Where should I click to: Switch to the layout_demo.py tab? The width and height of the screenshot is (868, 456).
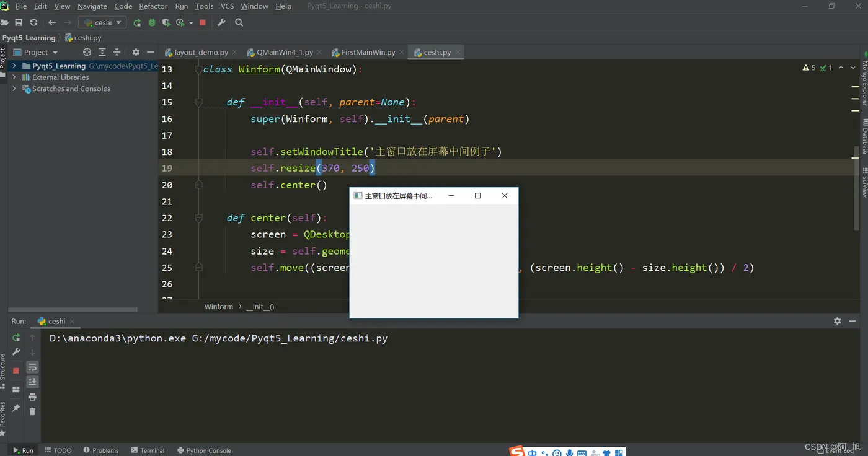pos(201,52)
